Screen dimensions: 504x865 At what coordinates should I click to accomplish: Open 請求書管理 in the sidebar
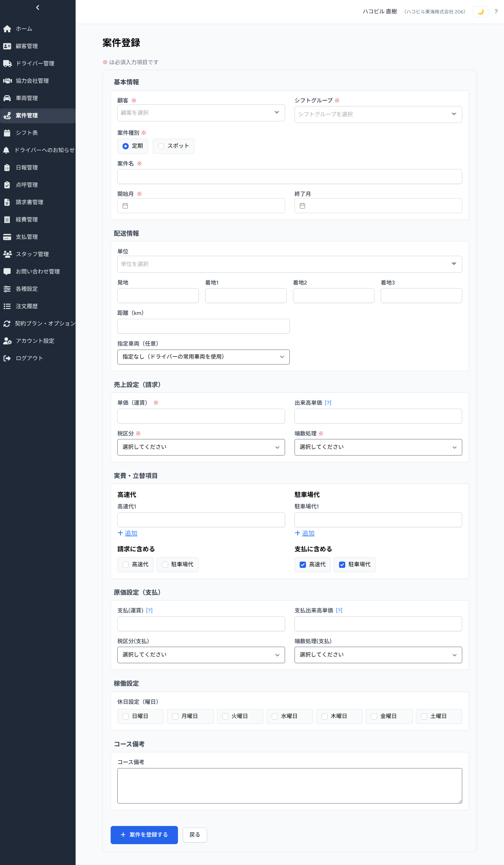(38, 202)
